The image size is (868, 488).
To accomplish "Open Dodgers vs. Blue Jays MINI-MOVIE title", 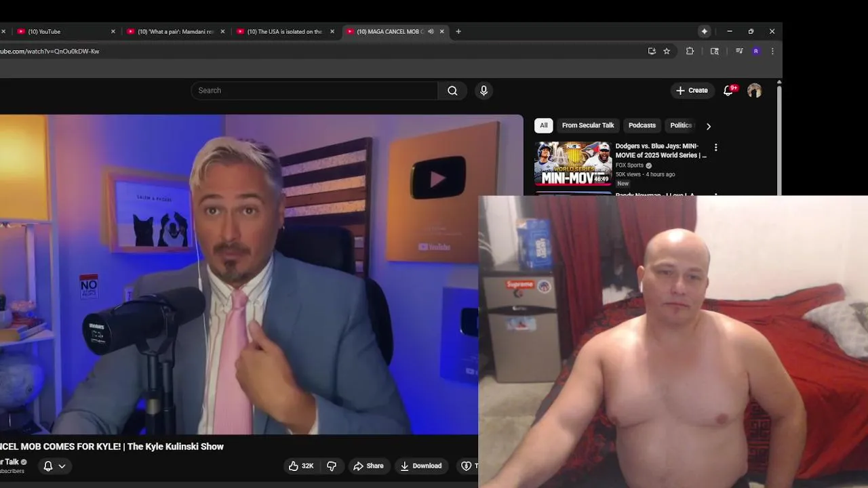I will pyautogui.click(x=660, y=150).
